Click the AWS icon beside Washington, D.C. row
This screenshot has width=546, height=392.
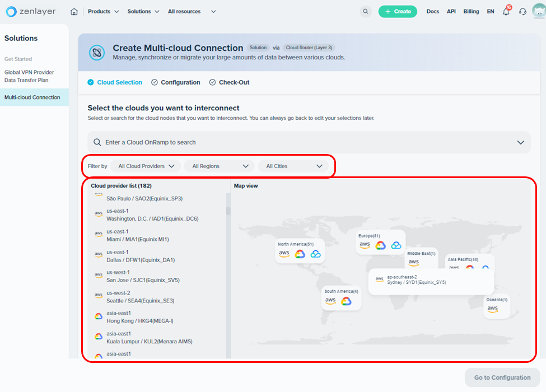point(99,213)
